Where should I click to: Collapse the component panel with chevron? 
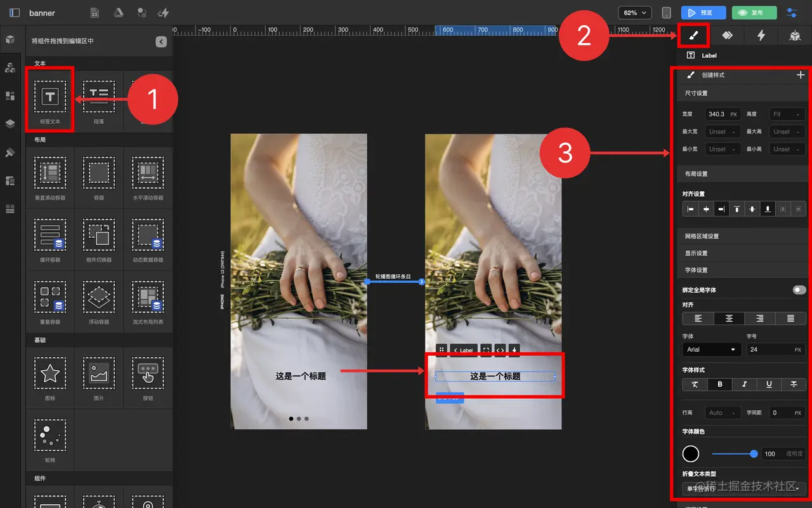(x=161, y=41)
